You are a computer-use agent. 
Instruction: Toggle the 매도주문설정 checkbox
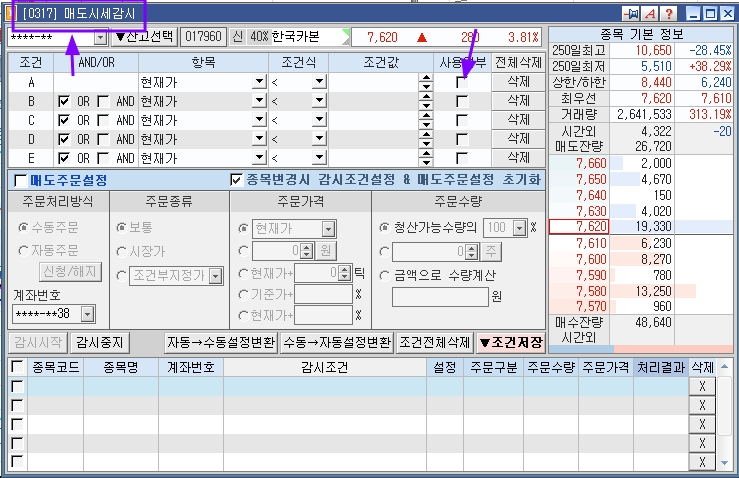click(x=20, y=181)
